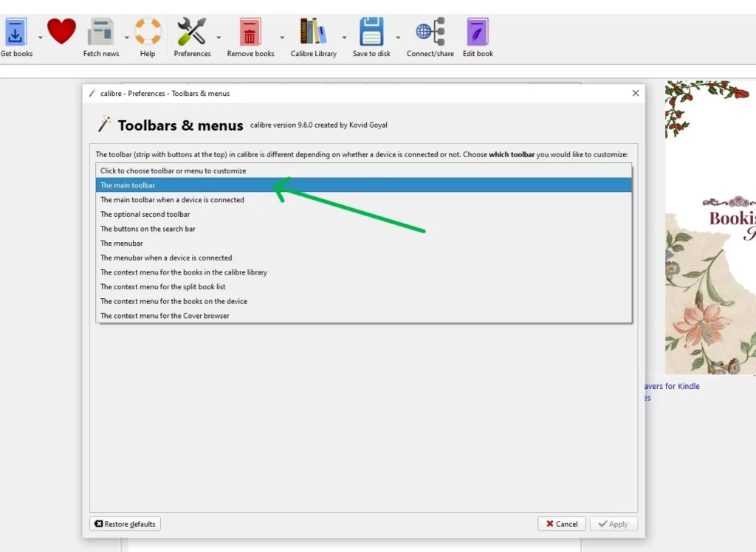
Task: Expand the Fetch news dropdown arrow
Action: [x=127, y=37]
